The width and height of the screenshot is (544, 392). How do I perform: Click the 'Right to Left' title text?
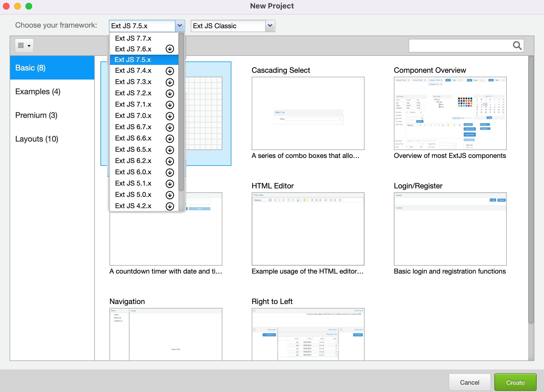(272, 301)
